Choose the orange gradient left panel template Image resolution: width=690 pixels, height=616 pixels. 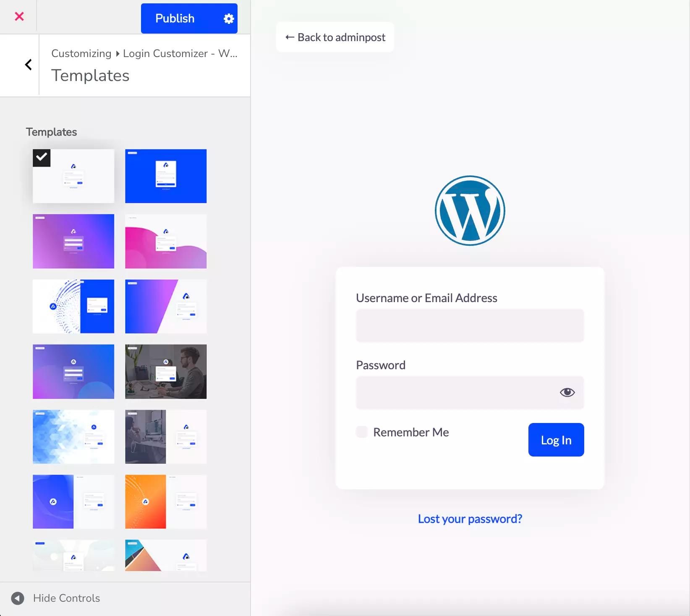pyautogui.click(x=166, y=502)
